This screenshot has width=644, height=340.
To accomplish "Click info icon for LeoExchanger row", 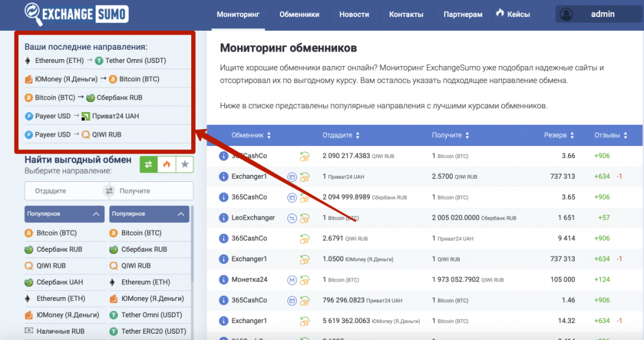I will [223, 218].
